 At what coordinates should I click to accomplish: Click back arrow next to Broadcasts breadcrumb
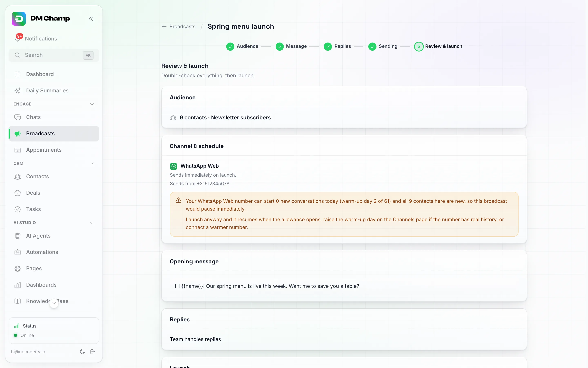[164, 27]
